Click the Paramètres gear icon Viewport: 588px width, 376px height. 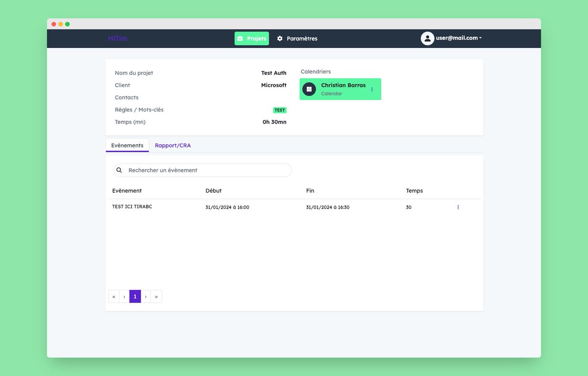coord(280,39)
